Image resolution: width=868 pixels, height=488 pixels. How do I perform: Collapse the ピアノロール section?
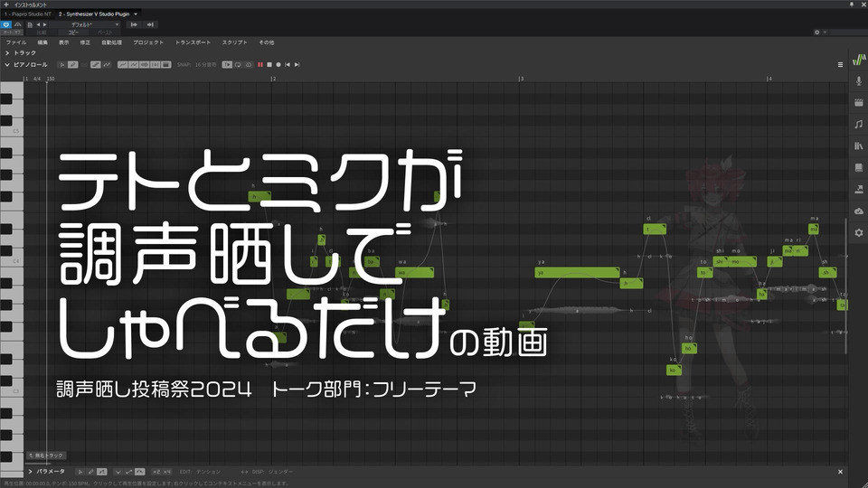tap(7, 65)
